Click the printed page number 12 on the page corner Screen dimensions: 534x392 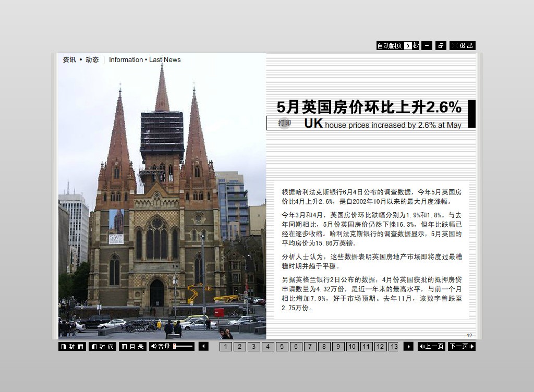coord(469,336)
